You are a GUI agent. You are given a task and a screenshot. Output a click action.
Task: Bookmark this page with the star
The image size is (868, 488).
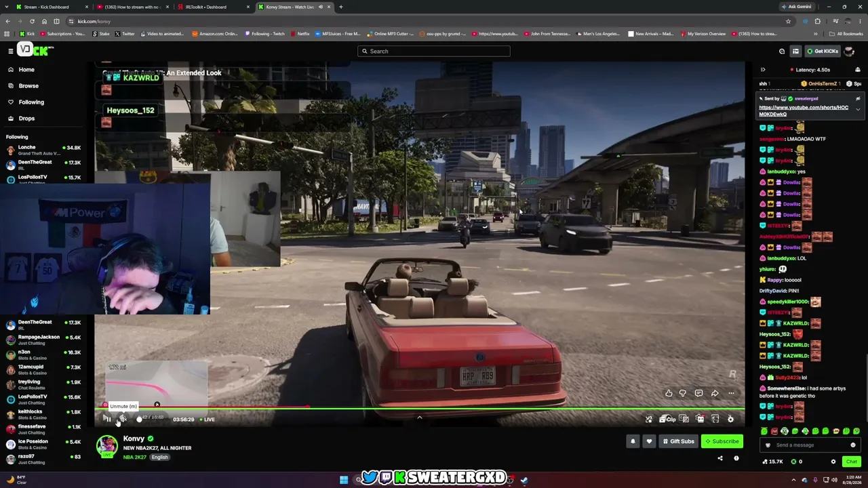788,21
